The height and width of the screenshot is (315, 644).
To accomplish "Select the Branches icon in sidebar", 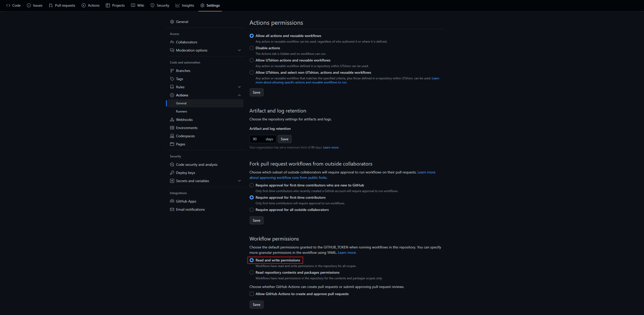I will 172,71.
